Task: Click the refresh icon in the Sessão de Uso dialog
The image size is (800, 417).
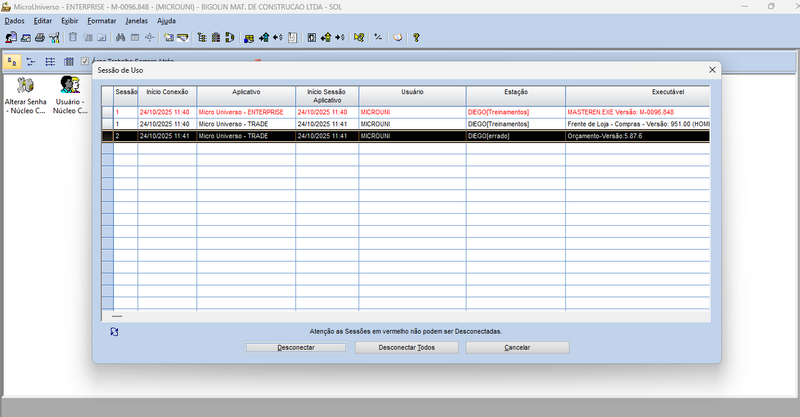Action: (x=114, y=331)
